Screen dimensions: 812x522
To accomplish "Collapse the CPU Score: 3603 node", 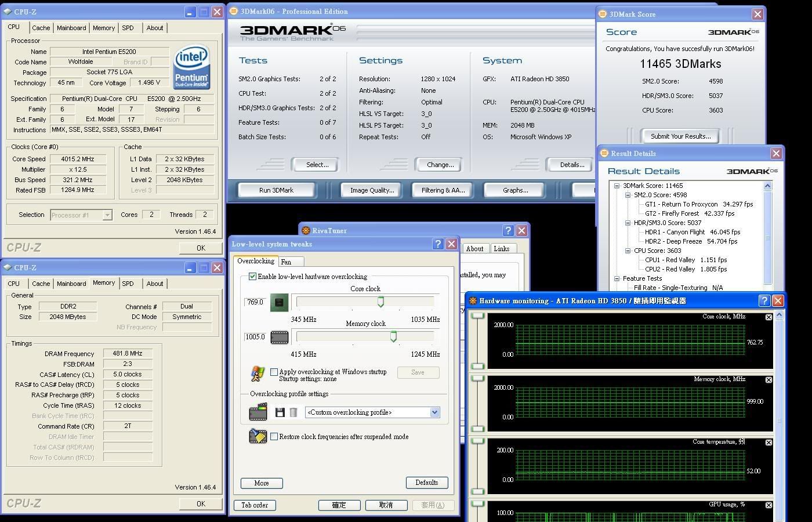I will [628, 251].
